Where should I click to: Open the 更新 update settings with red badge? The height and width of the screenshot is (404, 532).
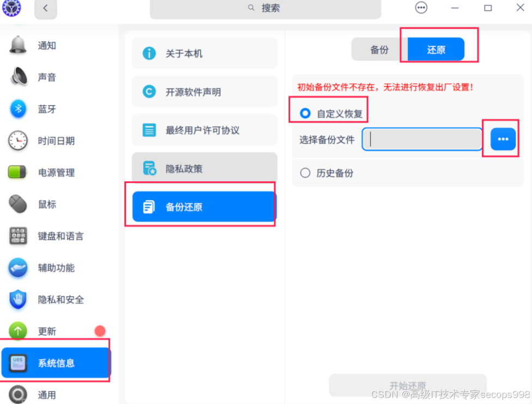click(x=46, y=331)
